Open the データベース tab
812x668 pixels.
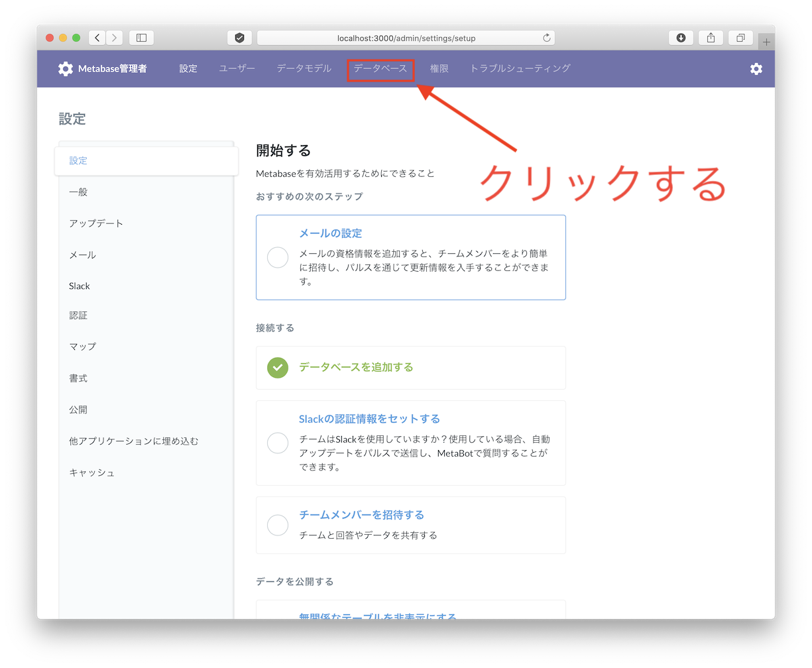coord(380,68)
